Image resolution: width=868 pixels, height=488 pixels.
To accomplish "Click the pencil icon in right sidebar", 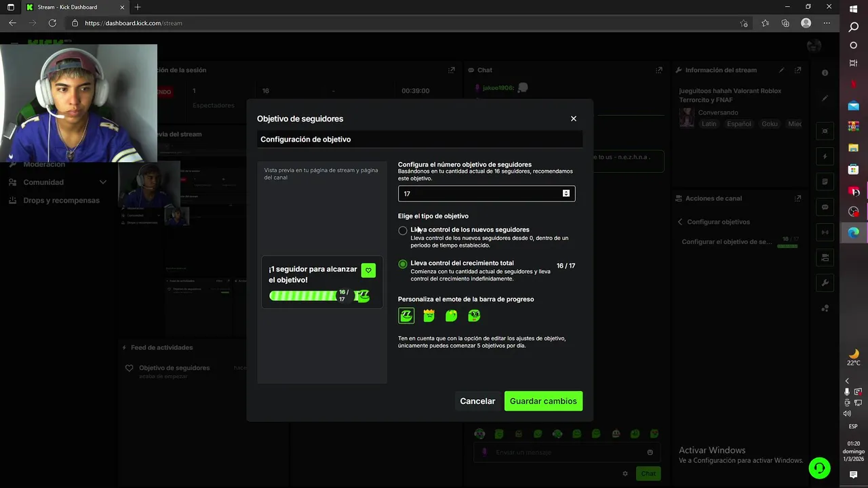I will (825, 98).
